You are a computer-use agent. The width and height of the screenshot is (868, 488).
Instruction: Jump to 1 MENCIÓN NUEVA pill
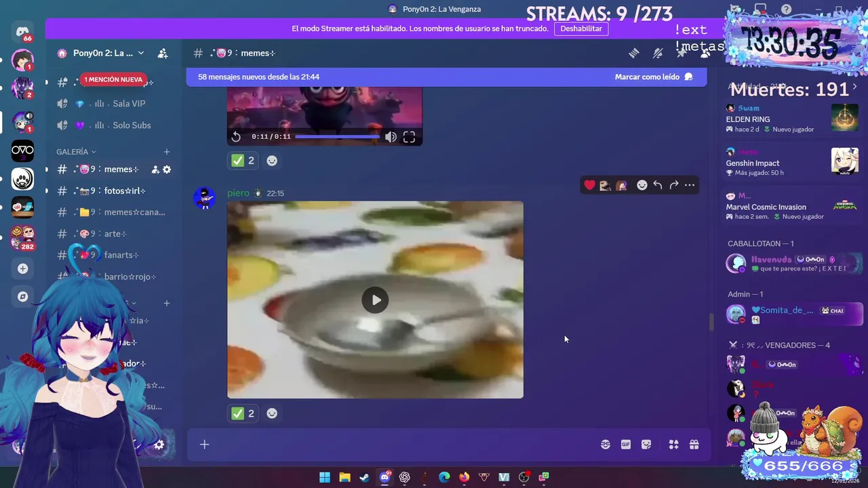point(113,80)
